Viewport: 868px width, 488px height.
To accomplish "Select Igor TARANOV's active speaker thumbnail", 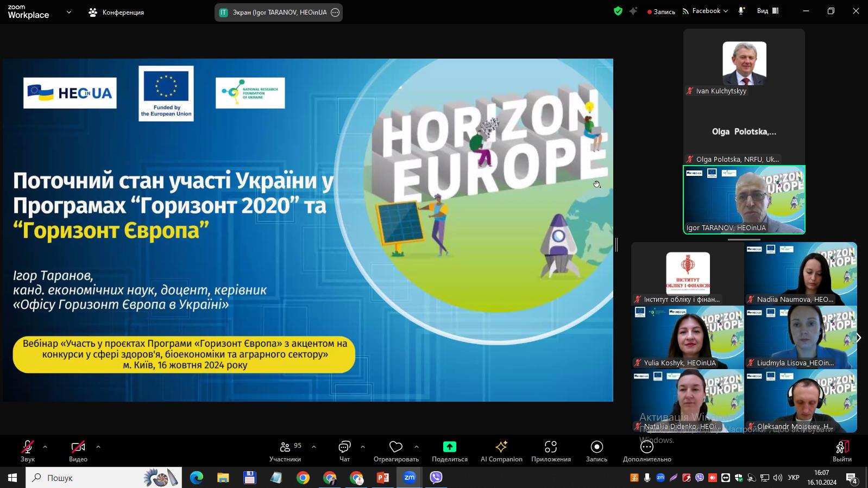I will [744, 200].
